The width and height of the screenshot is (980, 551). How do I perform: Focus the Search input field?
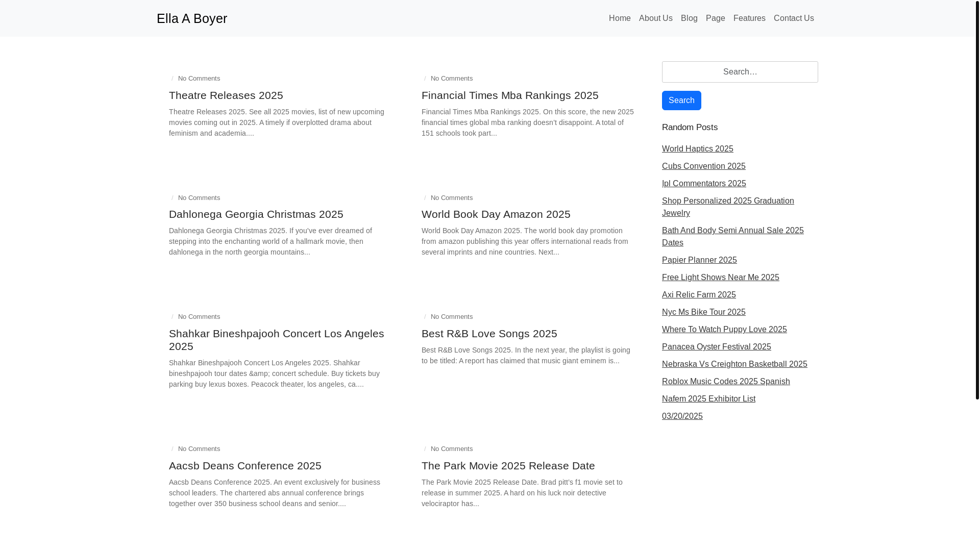(740, 72)
